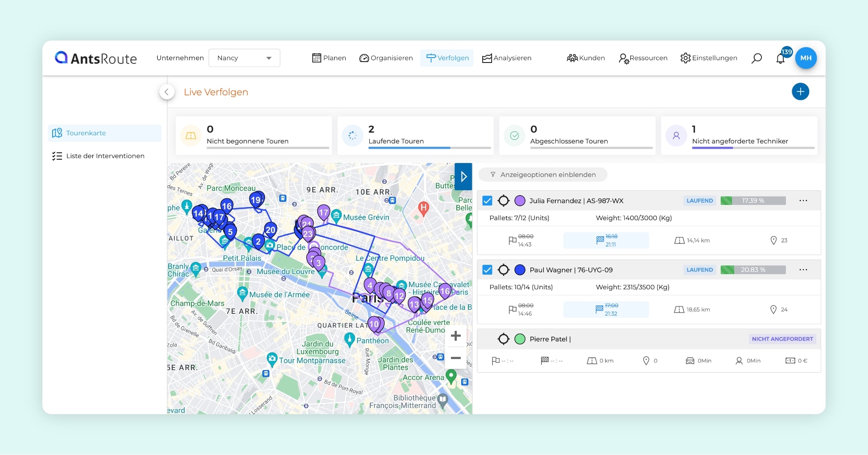Open Paul Wagner's three-dot options menu

pos(803,270)
